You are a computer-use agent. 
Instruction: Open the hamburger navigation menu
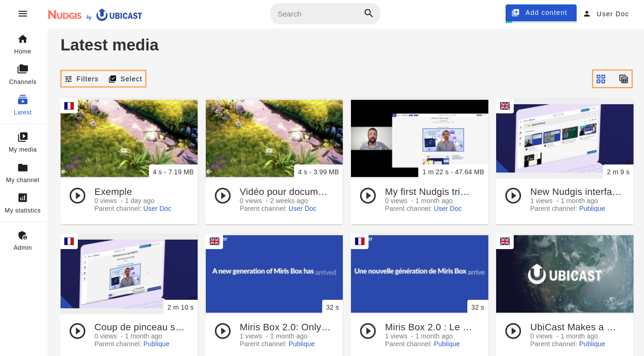[x=23, y=14]
